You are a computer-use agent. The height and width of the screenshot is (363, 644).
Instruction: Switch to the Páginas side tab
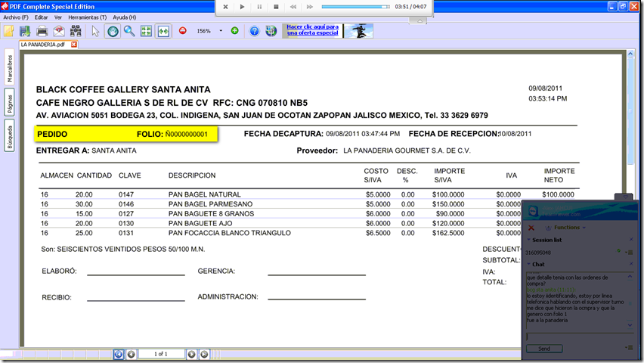(10, 104)
